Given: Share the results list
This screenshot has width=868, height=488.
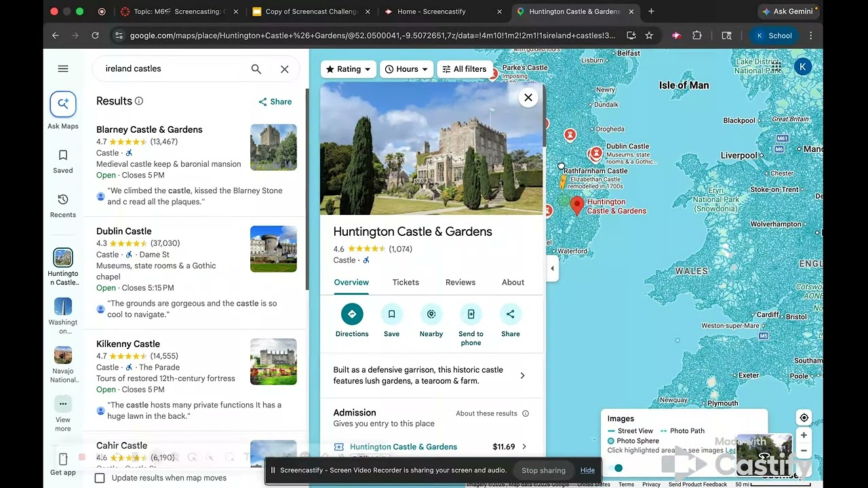Looking at the screenshot, I should [275, 102].
